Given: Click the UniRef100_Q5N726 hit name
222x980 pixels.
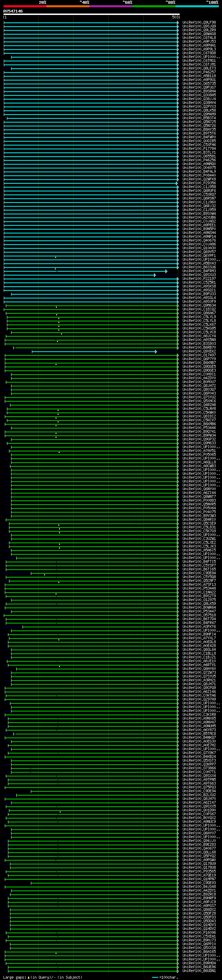Looking at the screenshot, I should 199,125.
